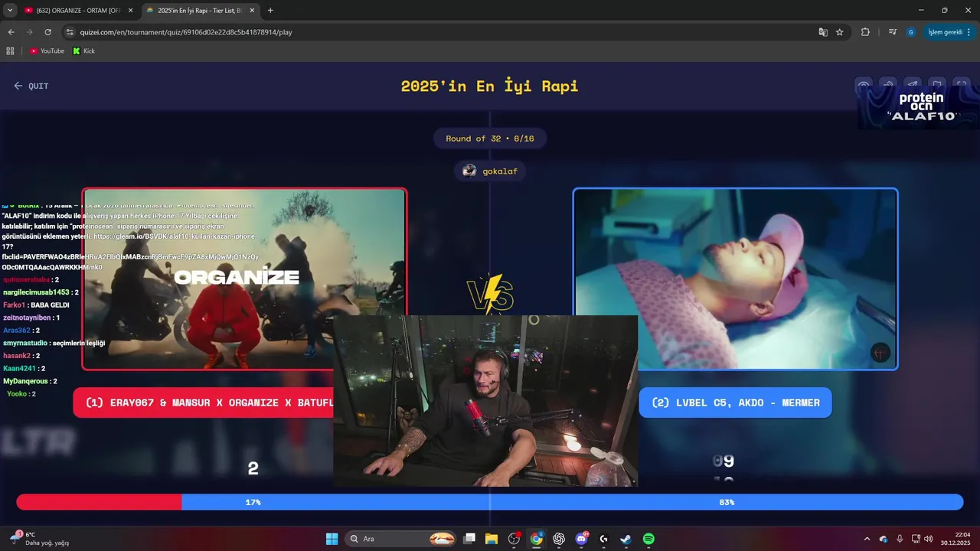Open the Google Translate page icon
Image resolution: width=980 pixels, height=551 pixels.
[823, 32]
